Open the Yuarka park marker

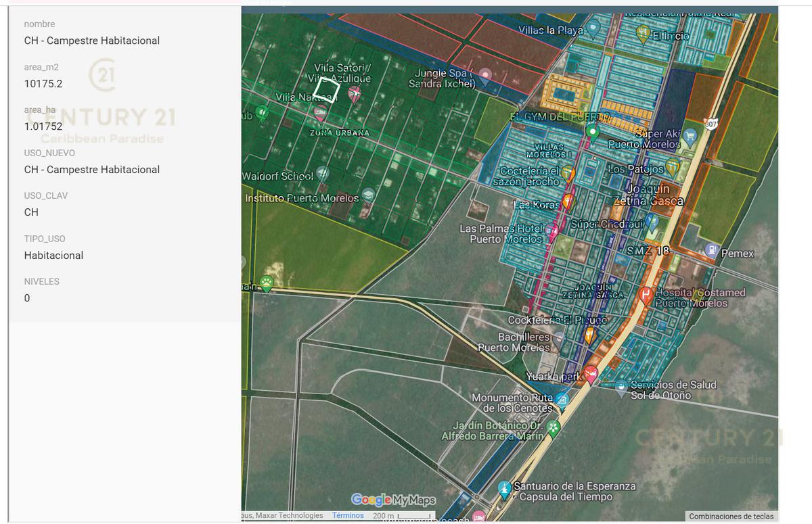pyautogui.click(x=591, y=374)
